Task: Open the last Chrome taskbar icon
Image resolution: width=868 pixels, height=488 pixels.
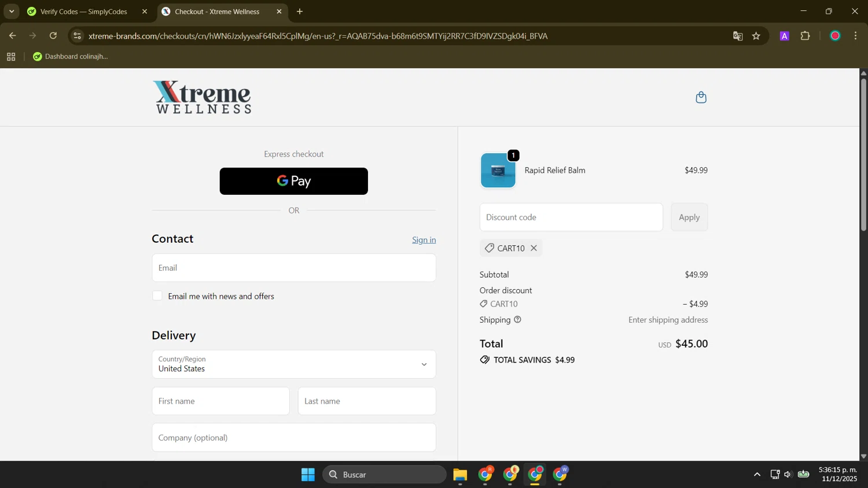Action: tap(560, 475)
